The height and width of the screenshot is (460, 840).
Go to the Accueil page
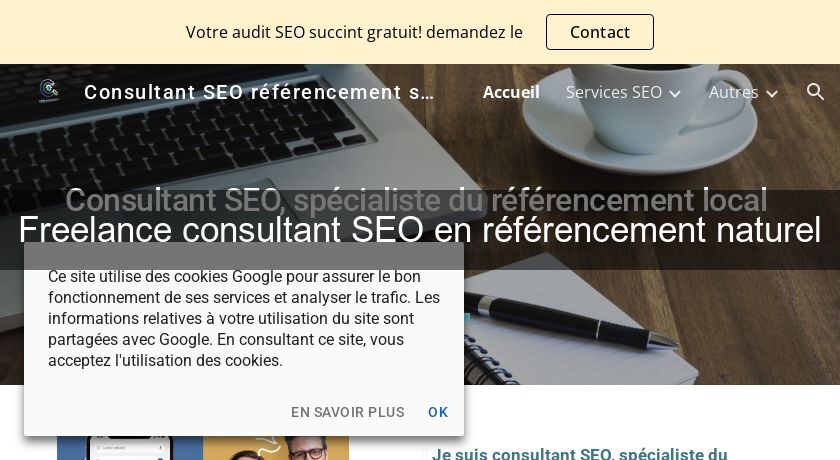(x=511, y=92)
